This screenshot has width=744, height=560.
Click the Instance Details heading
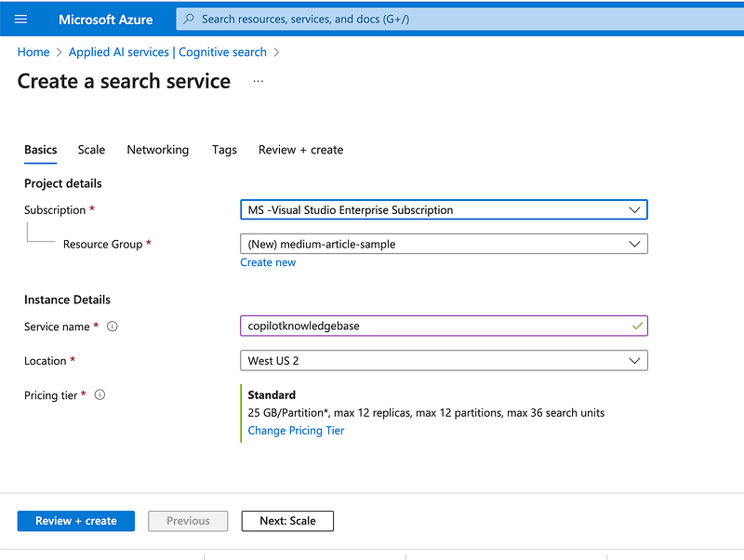tap(67, 300)
